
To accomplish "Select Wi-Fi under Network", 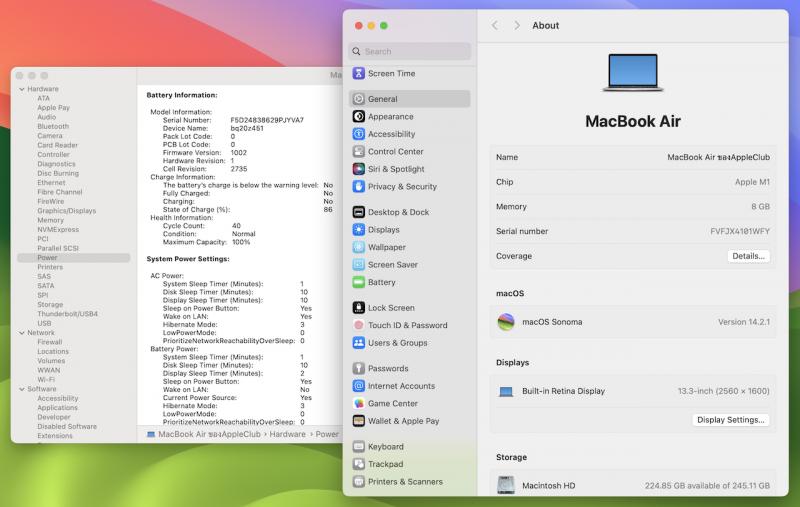I will click(46, 380).
